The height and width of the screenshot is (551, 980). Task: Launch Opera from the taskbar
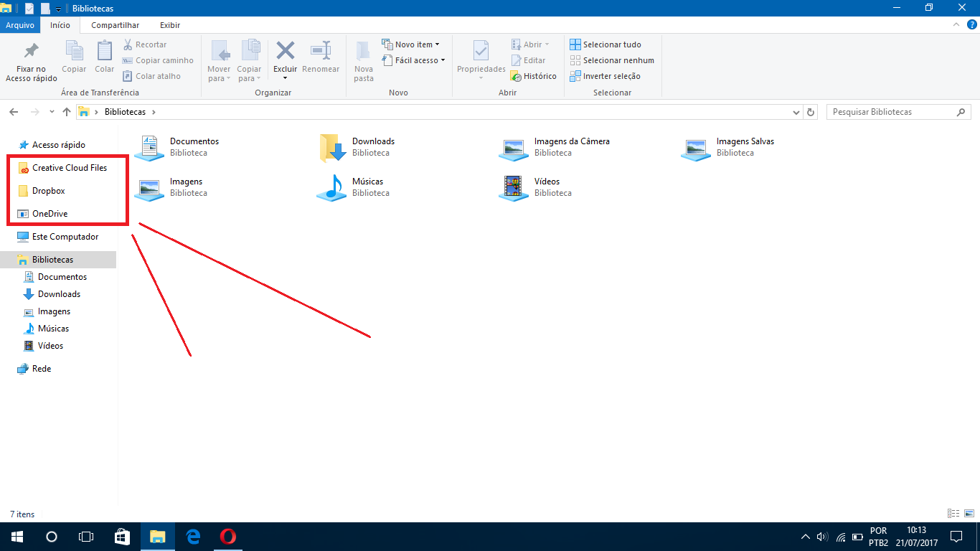(228, 537)
